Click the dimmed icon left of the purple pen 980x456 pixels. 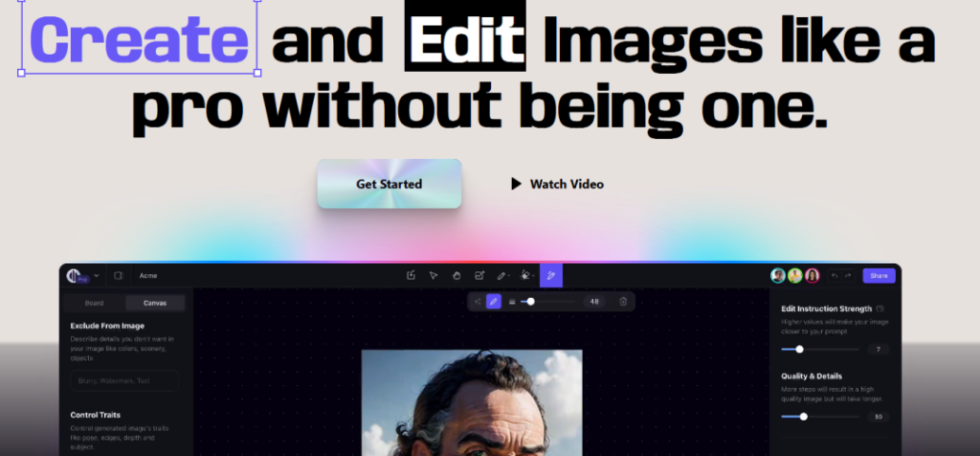[x=478, y=302]
